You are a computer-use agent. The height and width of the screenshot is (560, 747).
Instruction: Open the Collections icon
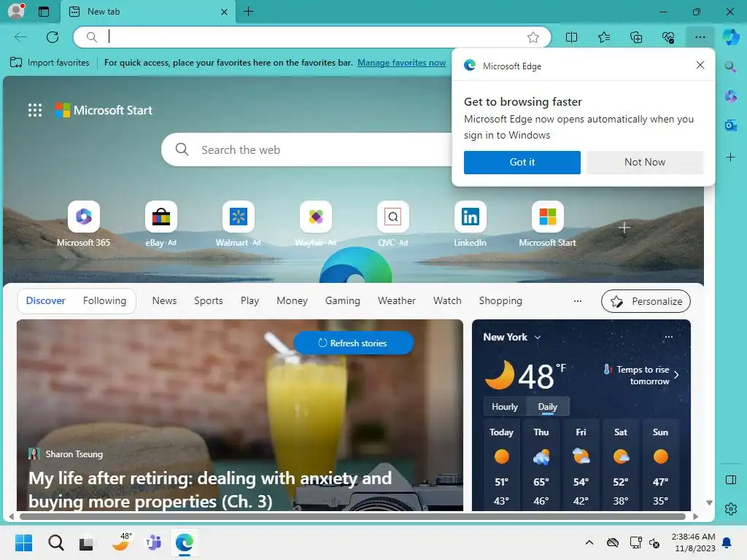pos(636,37)
